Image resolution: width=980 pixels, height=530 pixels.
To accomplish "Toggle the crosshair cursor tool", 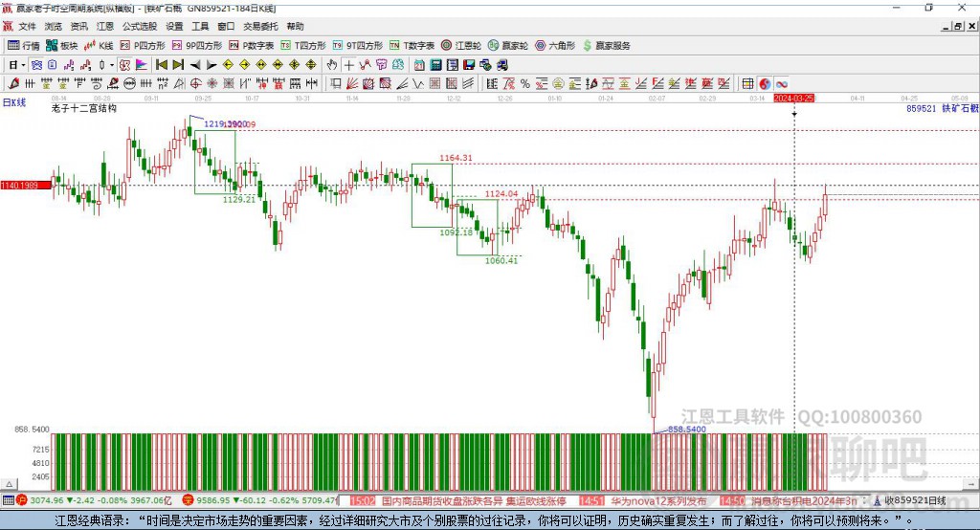I will coord(348,64).
